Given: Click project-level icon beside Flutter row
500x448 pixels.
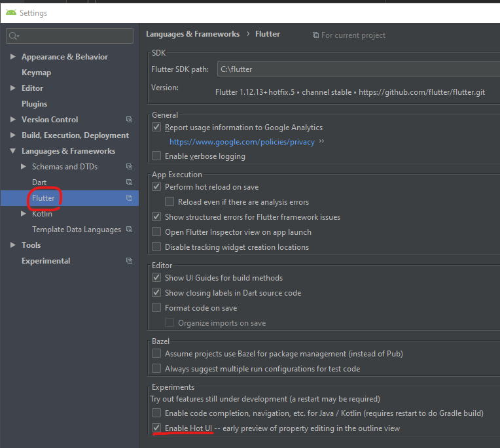Looking at the screenshot, I should [129, 198].
